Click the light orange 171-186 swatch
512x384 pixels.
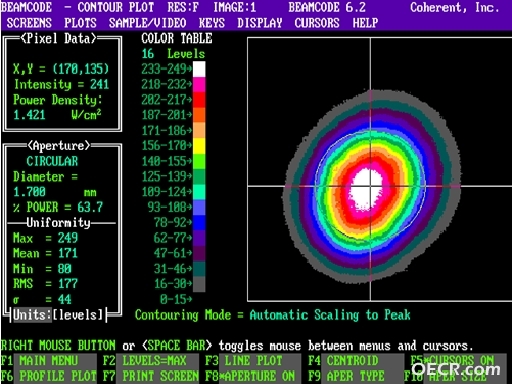click(199, 131)
